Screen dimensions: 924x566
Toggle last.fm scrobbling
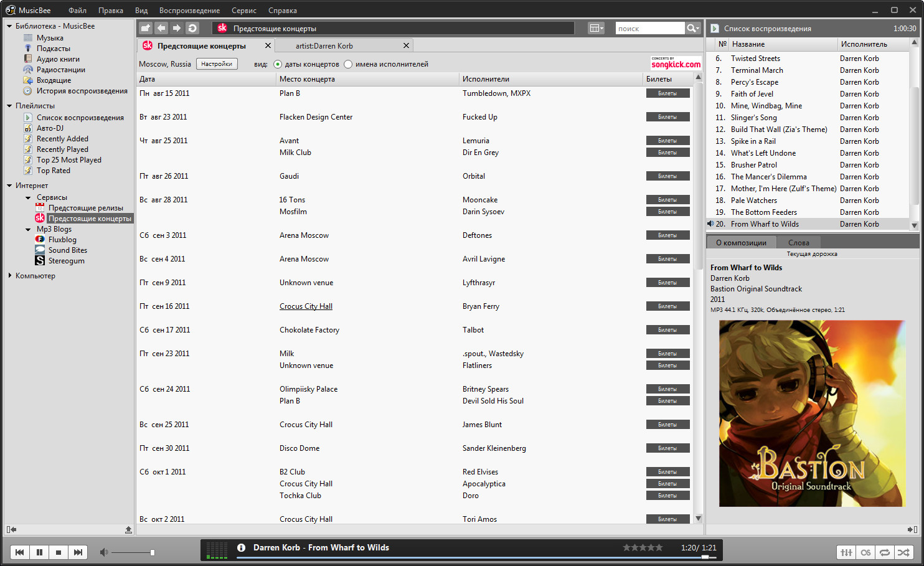865,552
